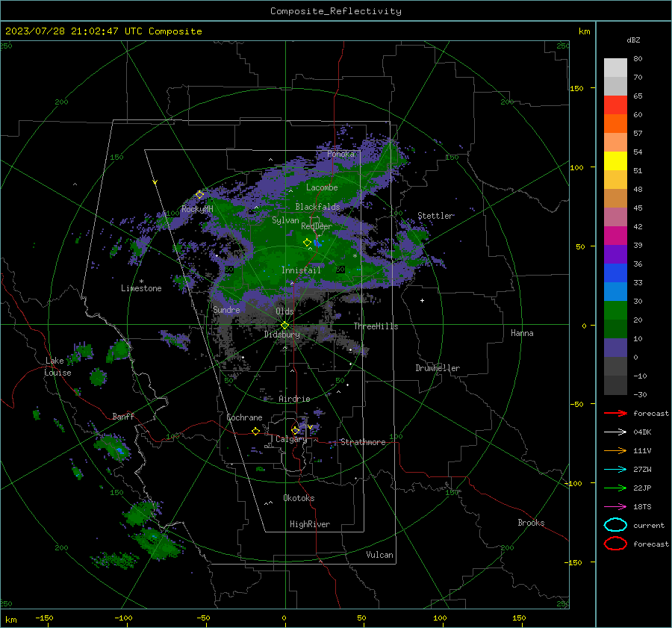Click the Hanna label
Image resolution: width=672 pixels, height=628 pixels.
522,333
